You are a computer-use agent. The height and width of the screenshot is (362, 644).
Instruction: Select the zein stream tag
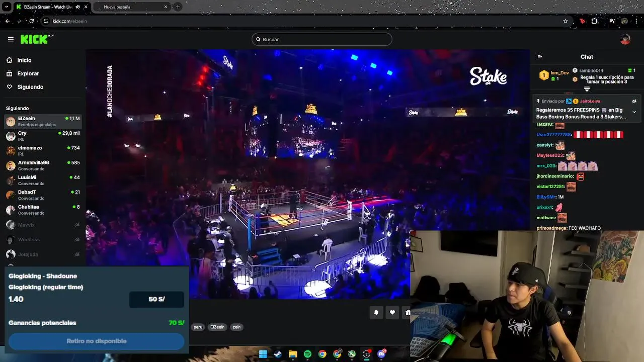point(236,327)
